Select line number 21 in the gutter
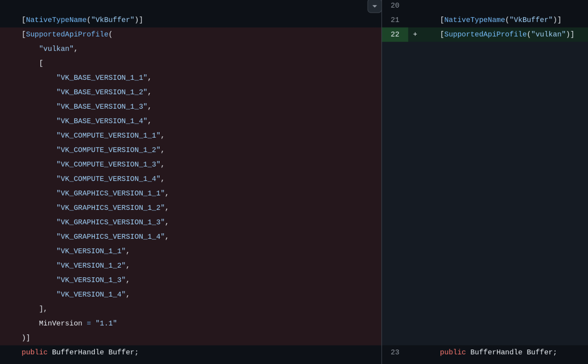The image size is (588, 364). pyautogui.click(x=395, y=20)
